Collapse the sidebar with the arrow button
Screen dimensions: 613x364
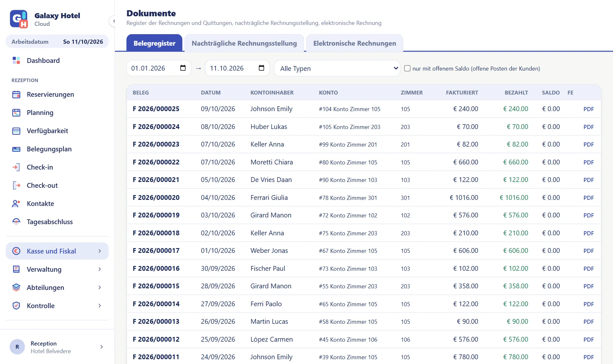(x=114, y=21)
